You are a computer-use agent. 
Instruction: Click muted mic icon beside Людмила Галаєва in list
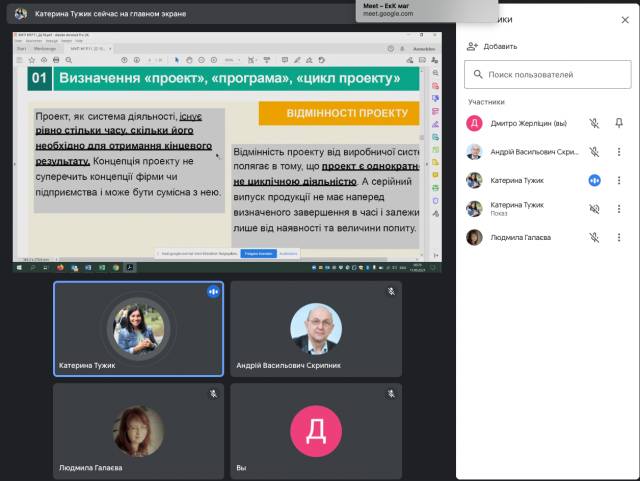(x=594, y=237)
